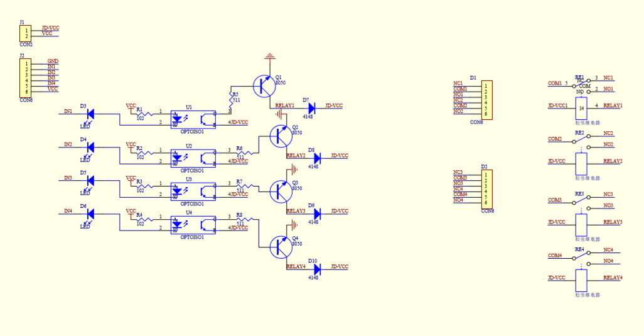Click the JD-VCC label right of D10

[x=340, y=266]
